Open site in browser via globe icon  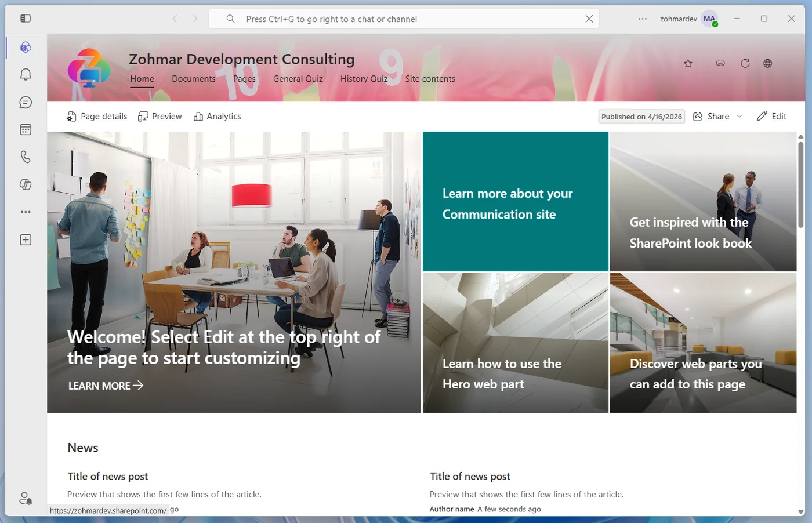pos(768,63)
